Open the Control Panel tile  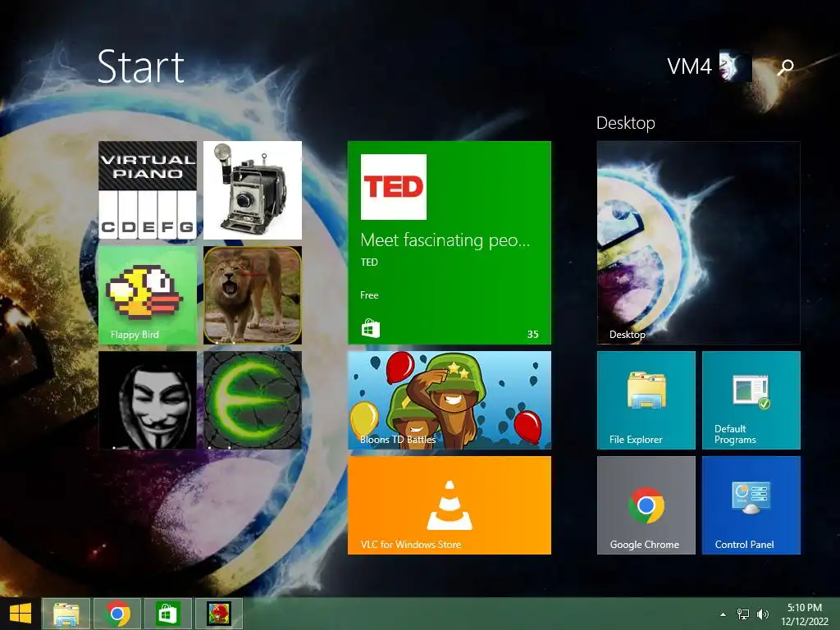pyautogui.click(x=751, y=505)
